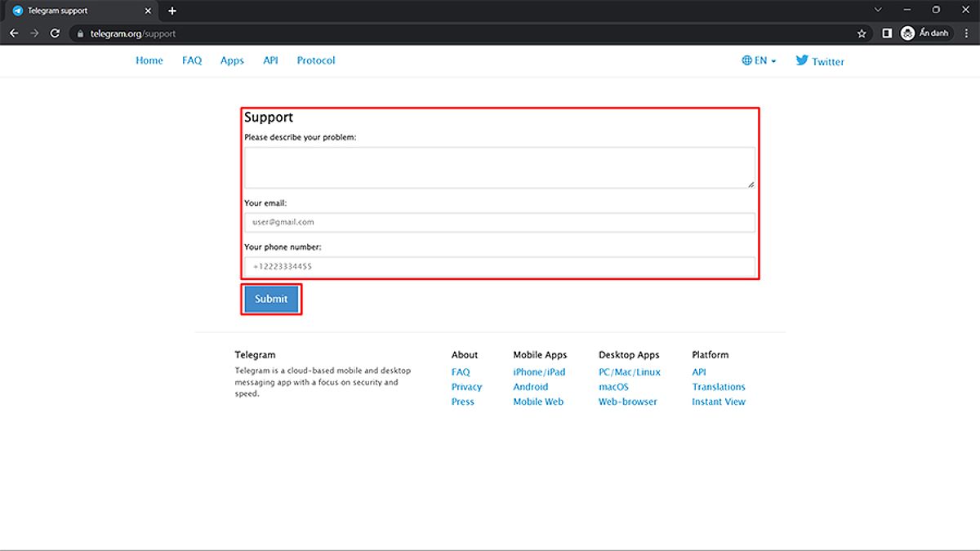The width and height of the screenshot is (980, 551).
Task: Click the description textarea's resize handle
Action: (x=751, y=184)
